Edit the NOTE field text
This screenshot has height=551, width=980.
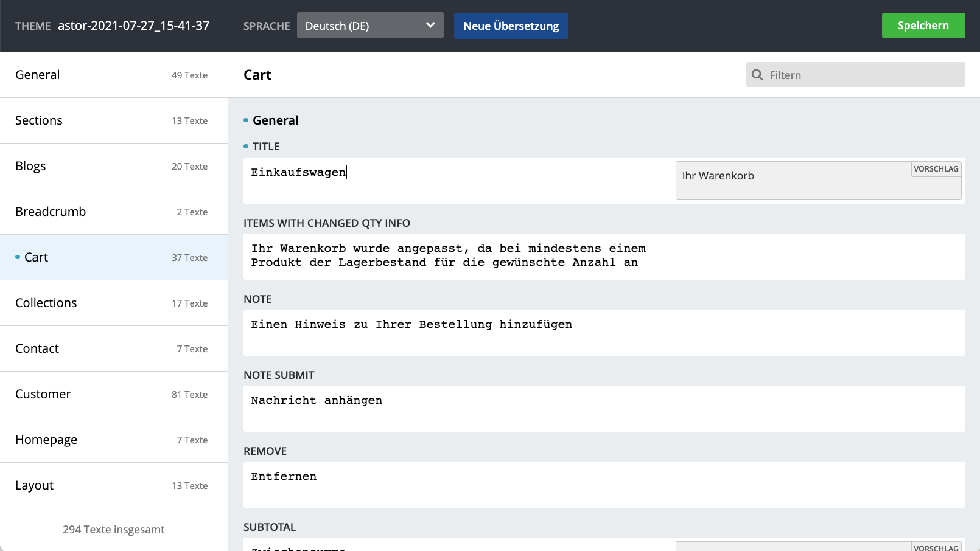[x=604, y=333]
